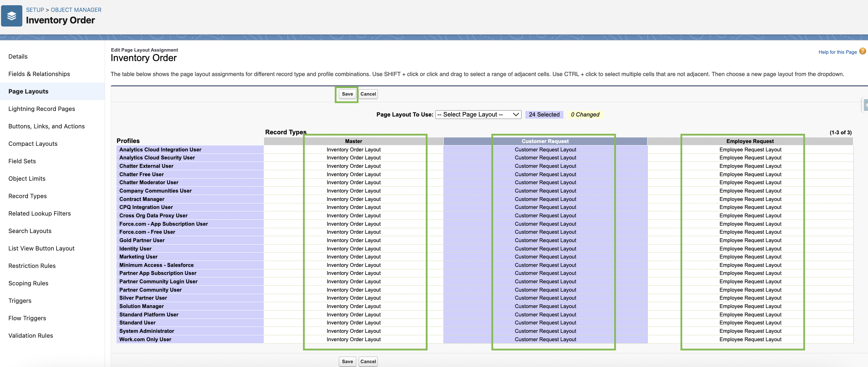
Task: Expand the collapsed right side panel handle
Action: (x=865, y=105)
